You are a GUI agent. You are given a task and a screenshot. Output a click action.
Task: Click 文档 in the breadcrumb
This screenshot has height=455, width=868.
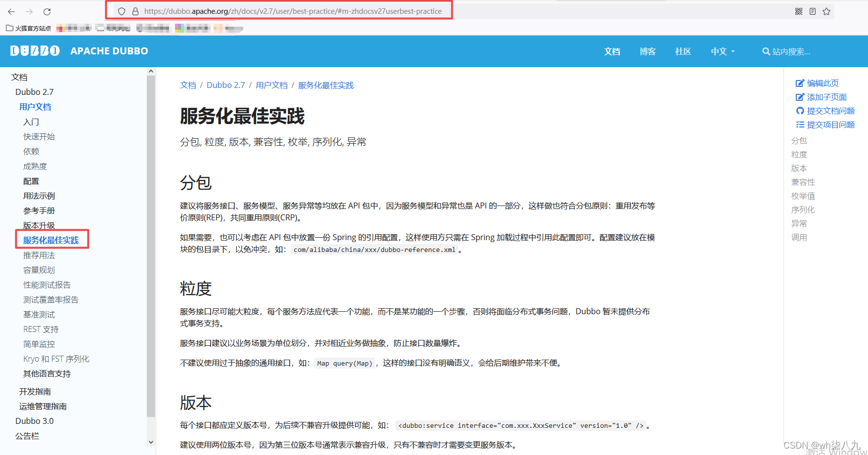188,85
